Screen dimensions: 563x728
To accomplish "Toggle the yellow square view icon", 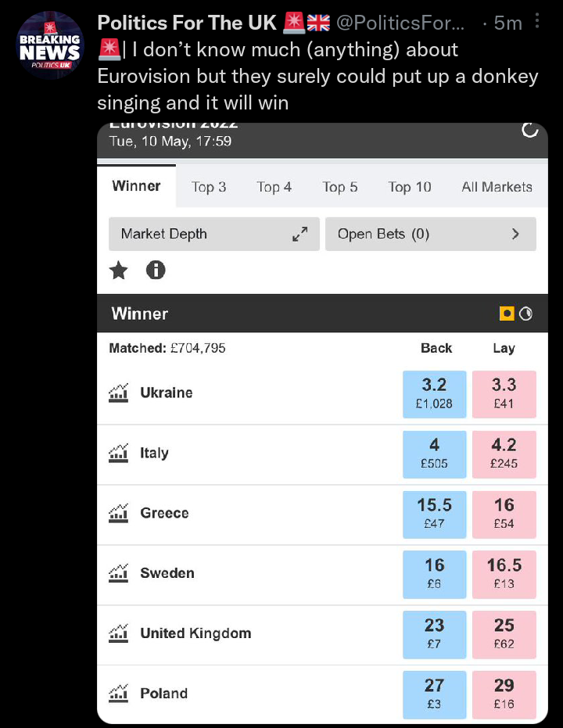I will point(507,314).
